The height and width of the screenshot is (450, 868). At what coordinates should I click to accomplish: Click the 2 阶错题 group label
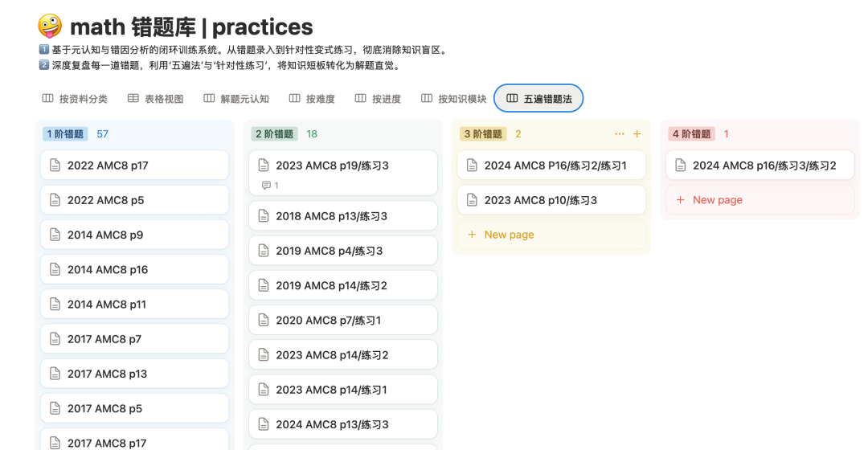(x=275, y=134)
